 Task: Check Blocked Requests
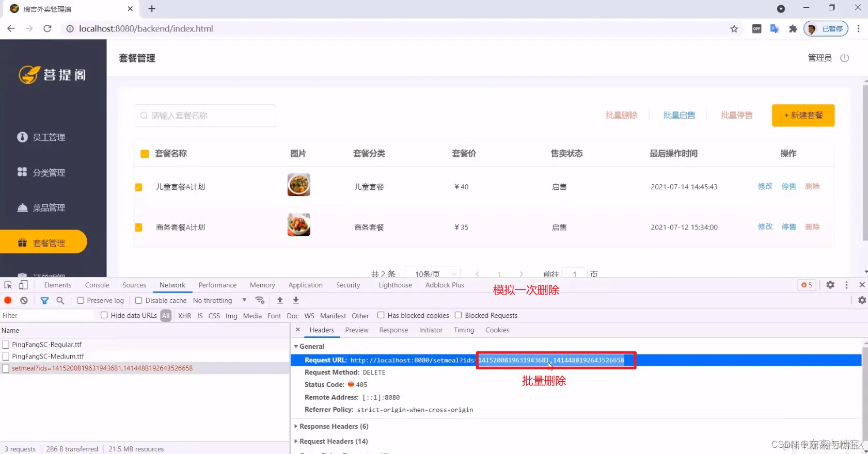458,315
